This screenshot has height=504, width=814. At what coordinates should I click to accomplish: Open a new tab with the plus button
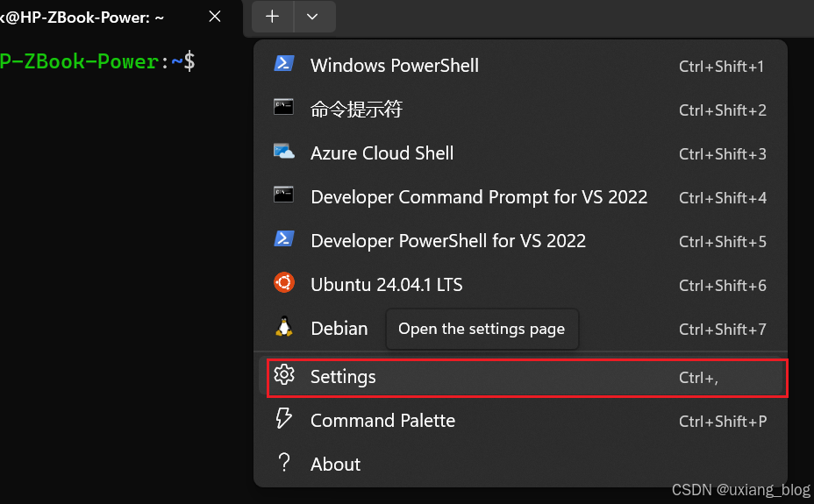(x=273, y=17)
